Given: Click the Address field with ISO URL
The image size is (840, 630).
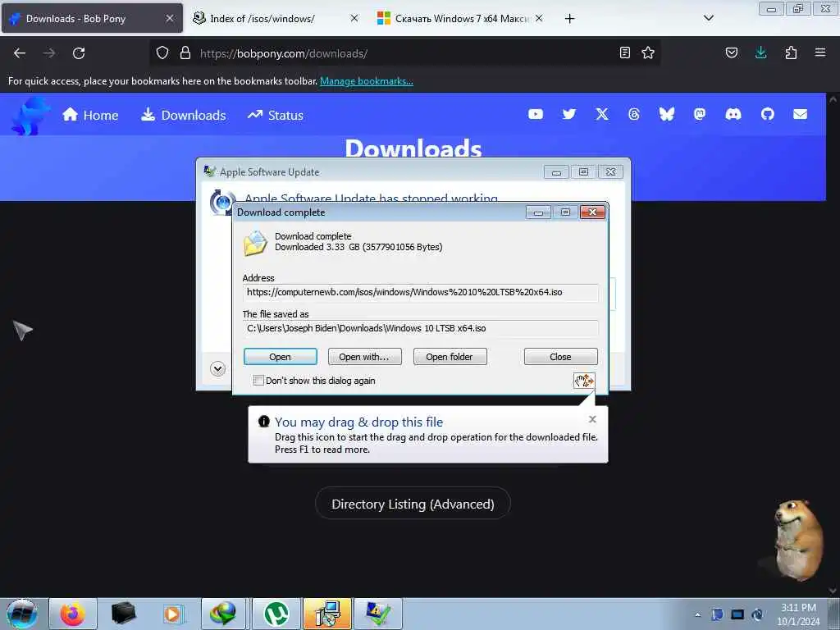Looking at the screenshot, I should coord(420,293).
